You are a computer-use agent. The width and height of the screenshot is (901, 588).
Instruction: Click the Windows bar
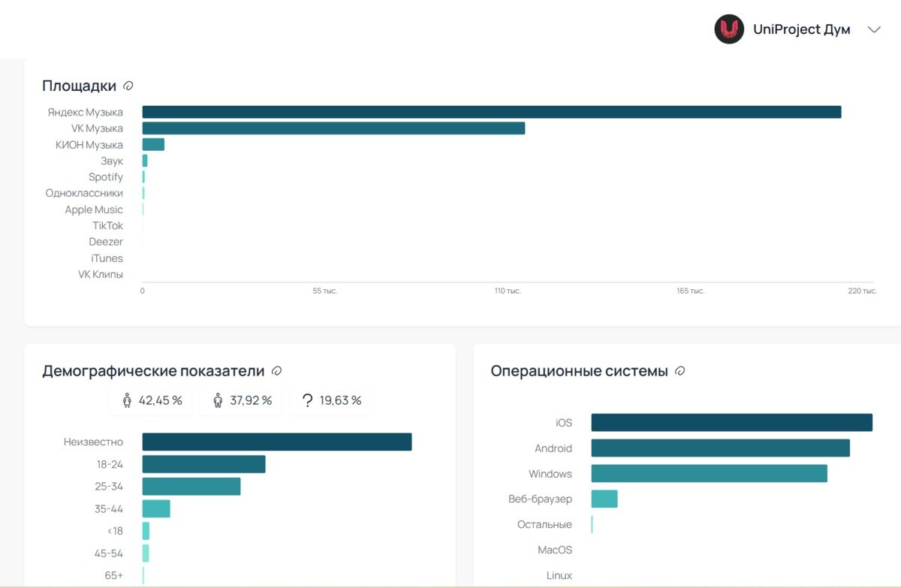(710, 474)
